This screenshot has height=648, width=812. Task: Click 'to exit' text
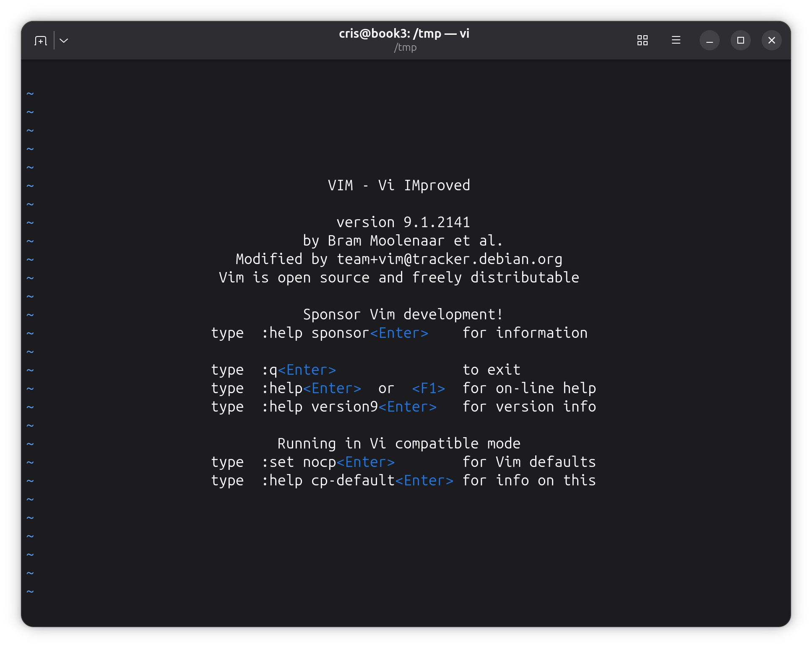(491, 370)
